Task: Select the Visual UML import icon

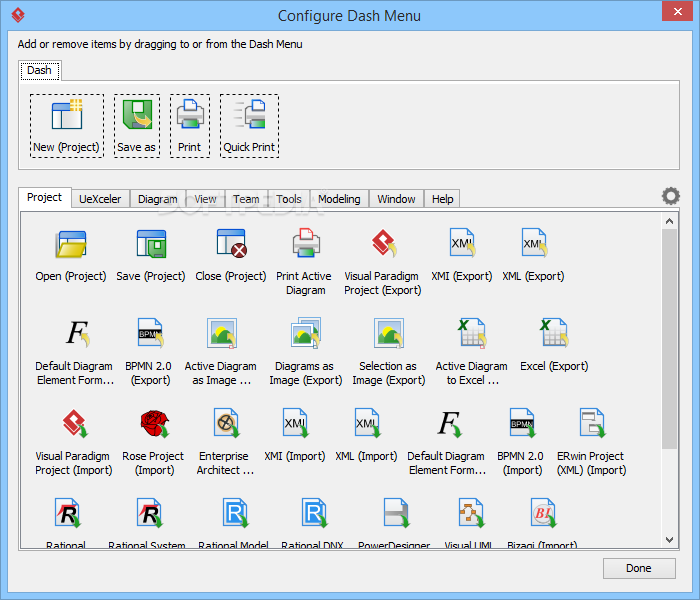Action: pos(471,513)
